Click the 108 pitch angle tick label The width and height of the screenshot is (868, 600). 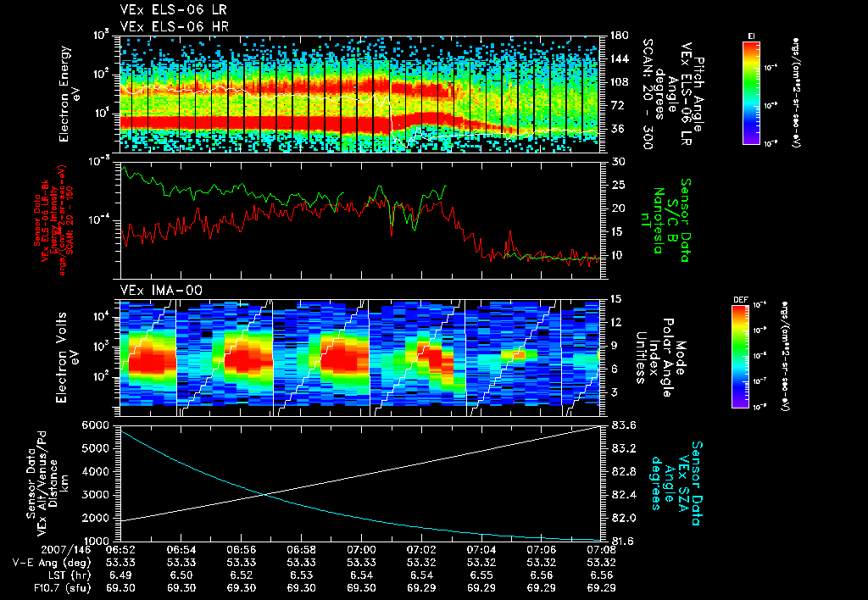619,82
